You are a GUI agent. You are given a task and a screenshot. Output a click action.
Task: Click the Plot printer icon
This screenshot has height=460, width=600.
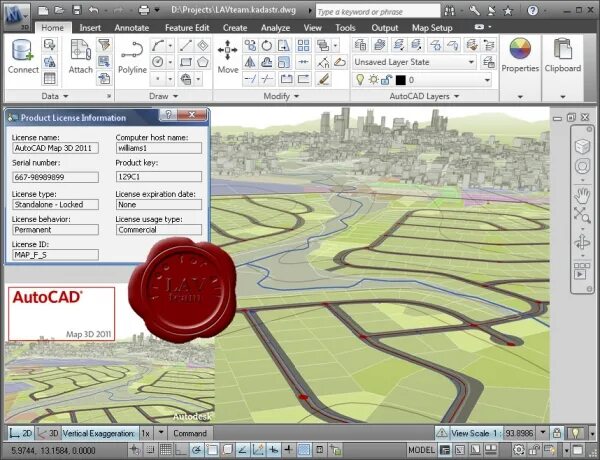[144, 10]
